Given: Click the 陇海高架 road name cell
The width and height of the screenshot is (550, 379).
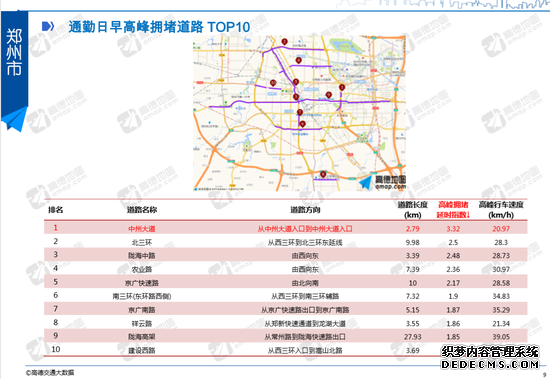Looking at the screenshot, I should (142, 337).
